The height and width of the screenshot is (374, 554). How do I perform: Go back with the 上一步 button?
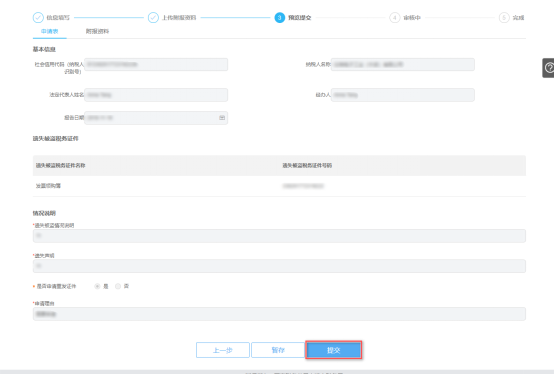223,350
